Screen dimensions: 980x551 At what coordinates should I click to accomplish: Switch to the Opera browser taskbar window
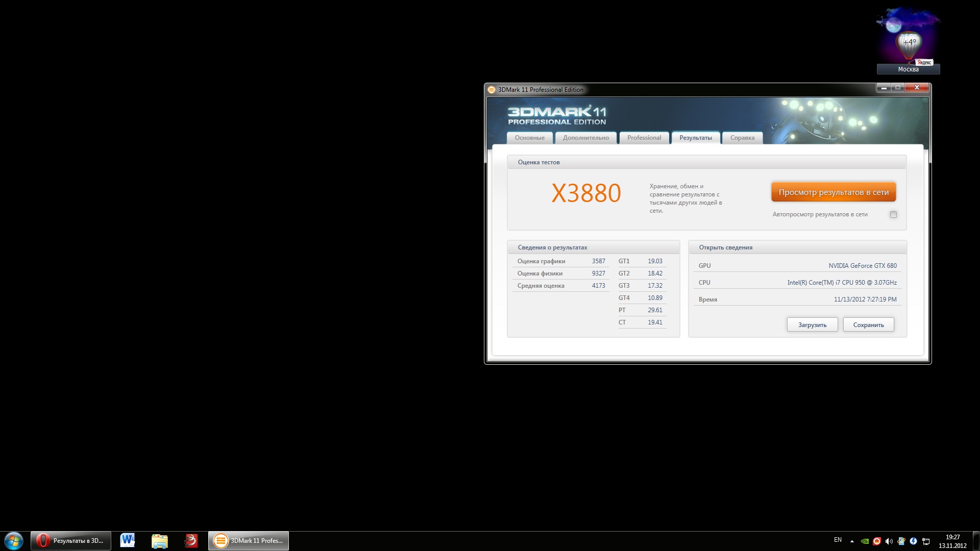(71, 541)
